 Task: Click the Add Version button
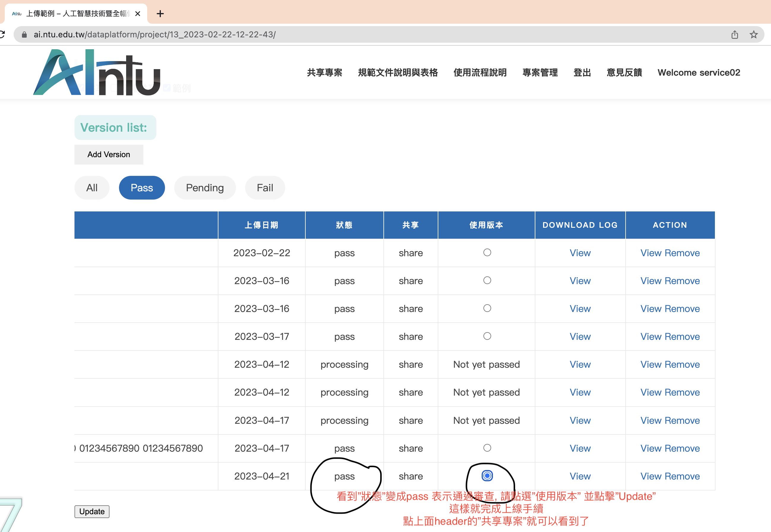[109, 154]
